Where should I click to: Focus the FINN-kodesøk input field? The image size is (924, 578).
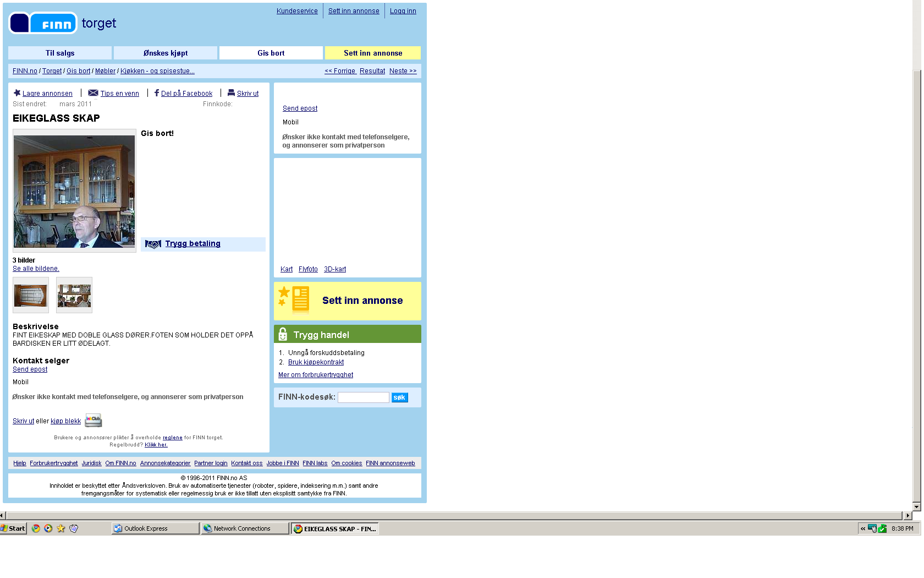364,397
